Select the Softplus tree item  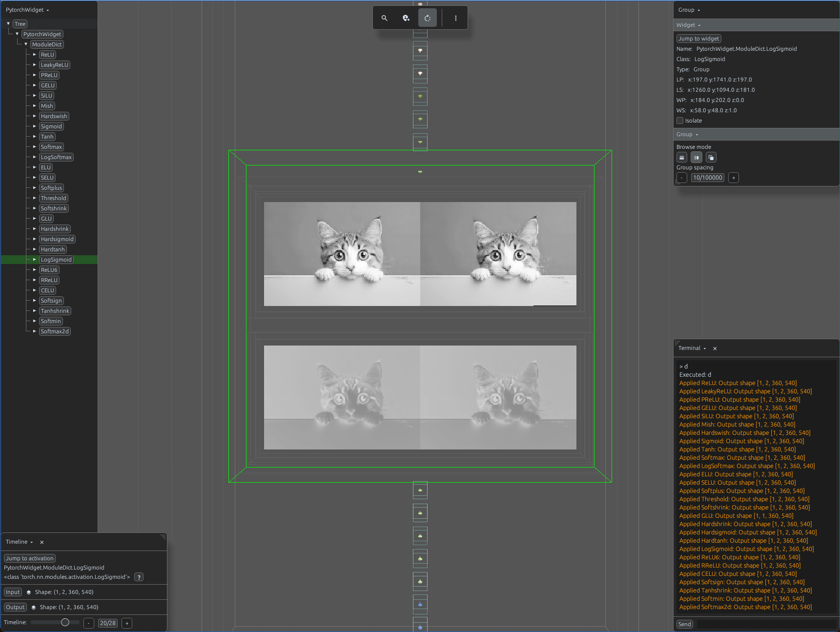[x=51, y=188]
